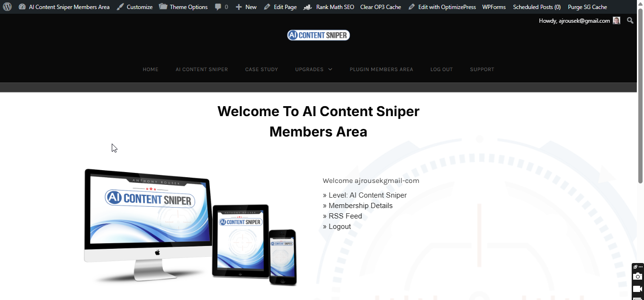Click Clear OP3 Cache
Viewport: 644px width, 300px height.
pos(380,7)
